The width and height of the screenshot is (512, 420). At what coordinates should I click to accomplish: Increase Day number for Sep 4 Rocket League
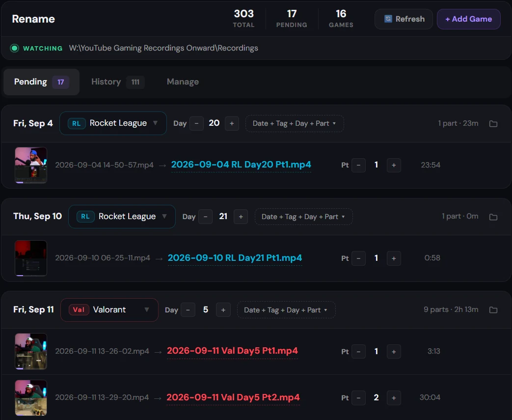click(232, 124)
